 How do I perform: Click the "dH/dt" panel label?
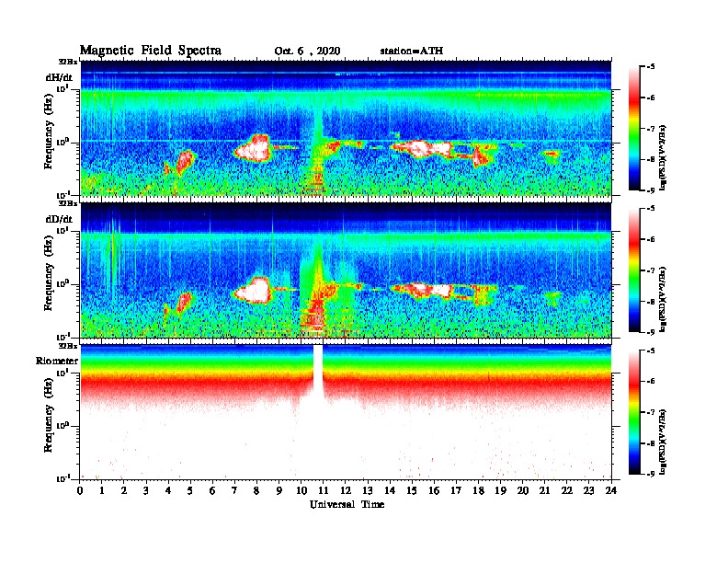pyautogui.click(x=59, y=77)
